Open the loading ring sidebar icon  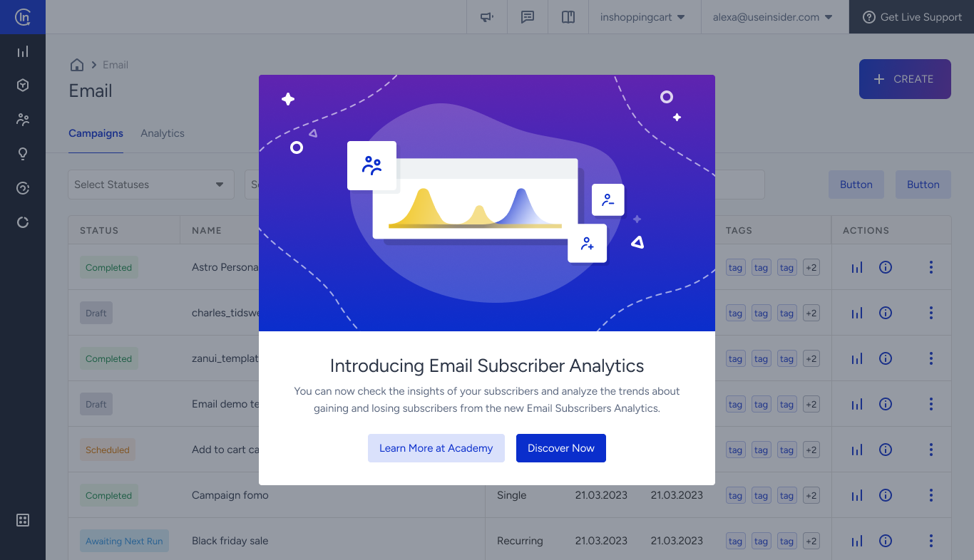23,222
